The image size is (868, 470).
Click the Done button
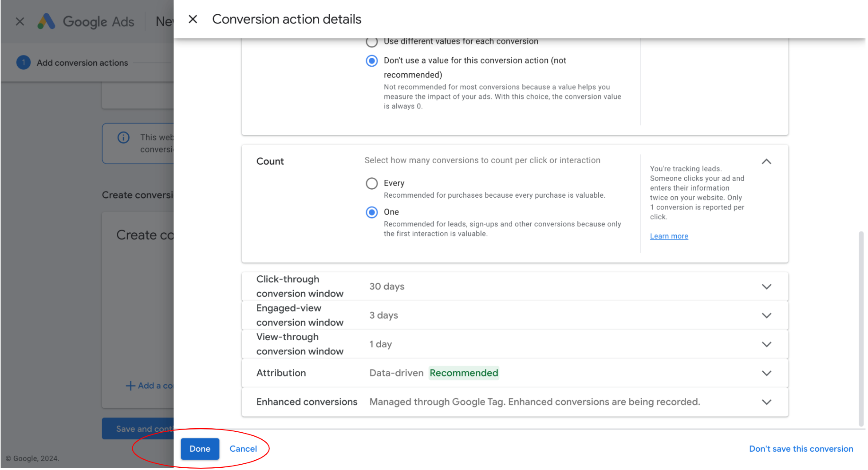pos(200,449)
